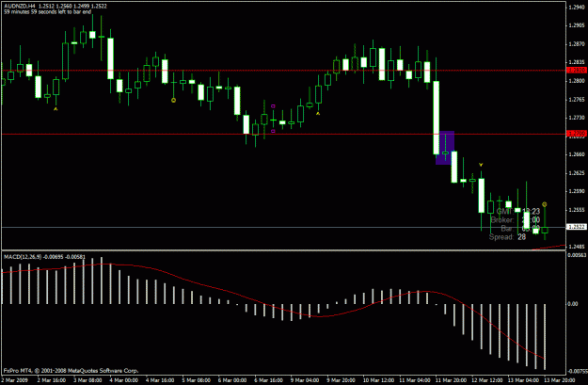The width and height of the screenshot is (588, 385).
Task: Select the purple highlighted rectangle on the chart
Action: point(445,148)
